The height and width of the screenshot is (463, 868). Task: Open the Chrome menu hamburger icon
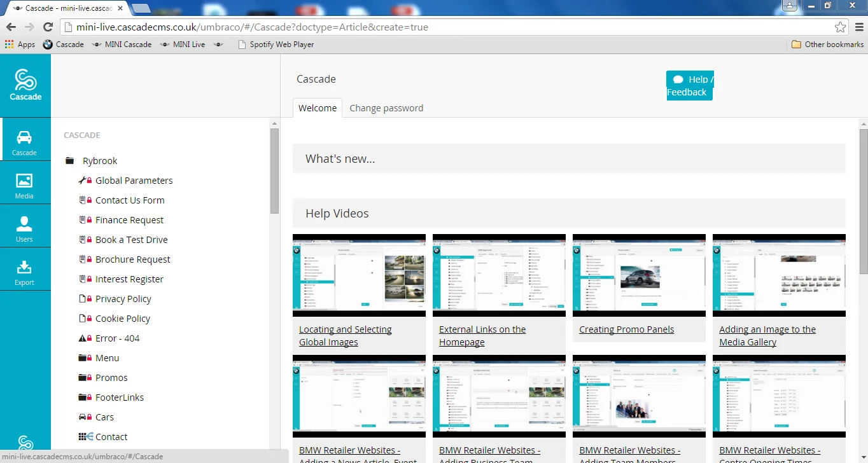click(858, 27)
